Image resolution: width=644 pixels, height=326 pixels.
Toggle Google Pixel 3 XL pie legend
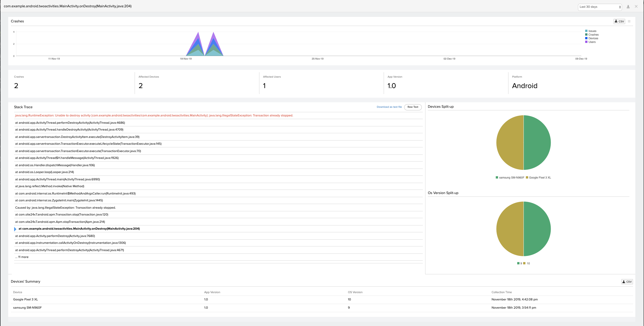click(x=540, y=178)
